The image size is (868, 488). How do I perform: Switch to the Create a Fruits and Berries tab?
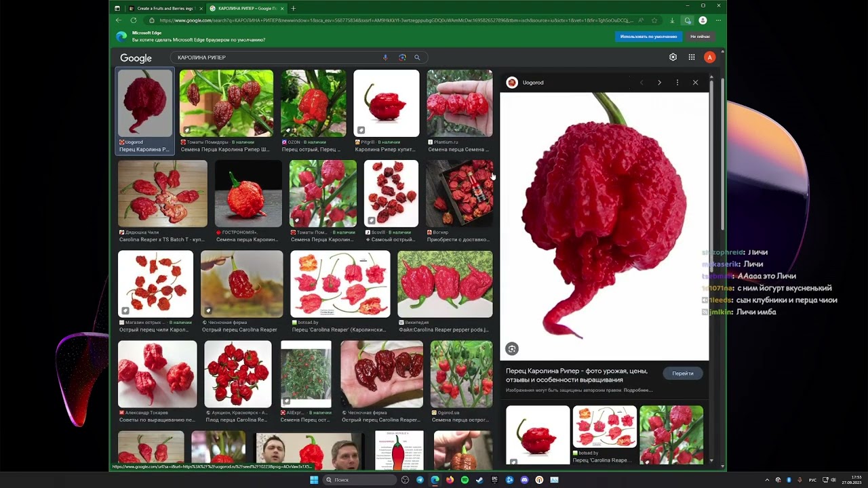point(165,8)
